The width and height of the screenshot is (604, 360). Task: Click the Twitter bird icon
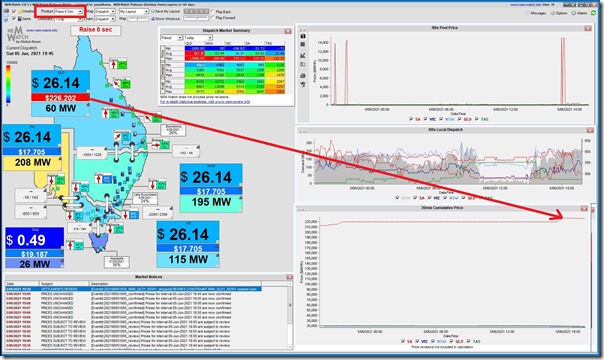[6, 19]
